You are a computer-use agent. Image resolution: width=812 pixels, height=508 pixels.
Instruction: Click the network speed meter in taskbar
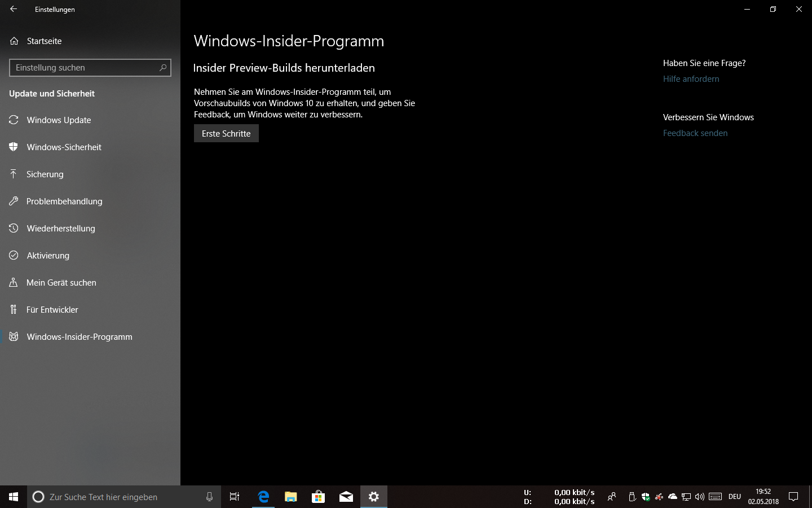click(559, 497)
